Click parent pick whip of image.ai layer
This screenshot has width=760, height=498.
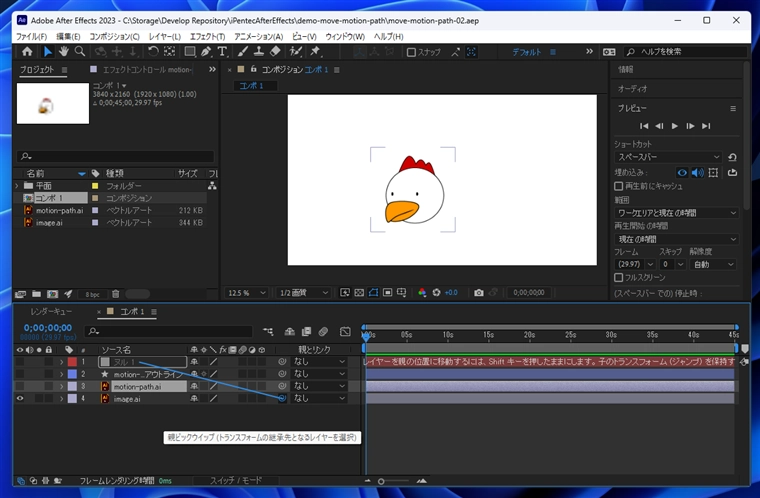point(282,398)
